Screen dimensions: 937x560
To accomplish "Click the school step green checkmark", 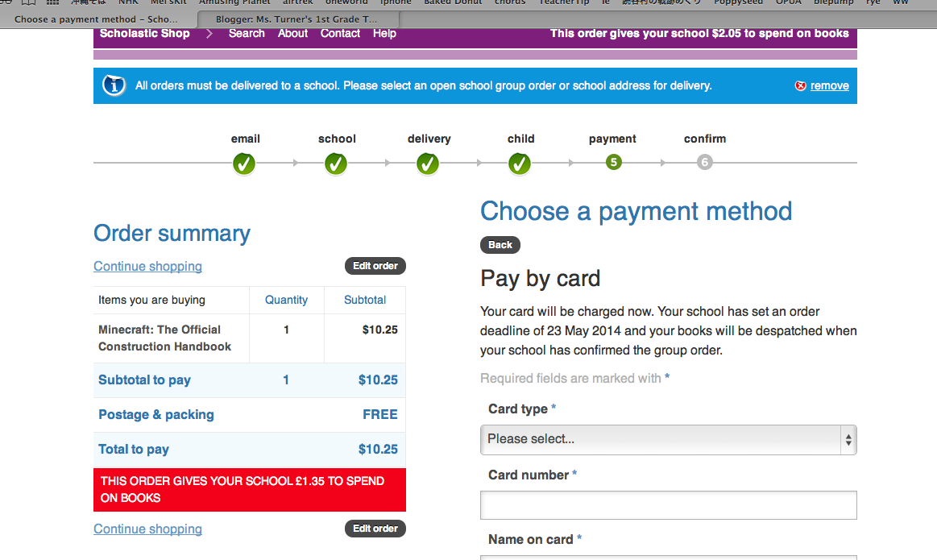I will pyautogui.click(x=336, y=163).
